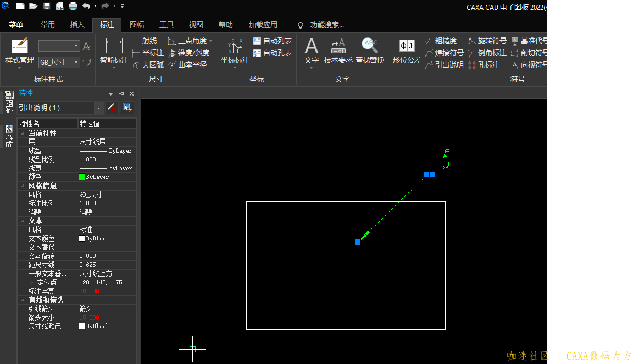Open the 样式管理 style manager tool
The width and height of the screenshot is (633, 364).
point(20,51)
